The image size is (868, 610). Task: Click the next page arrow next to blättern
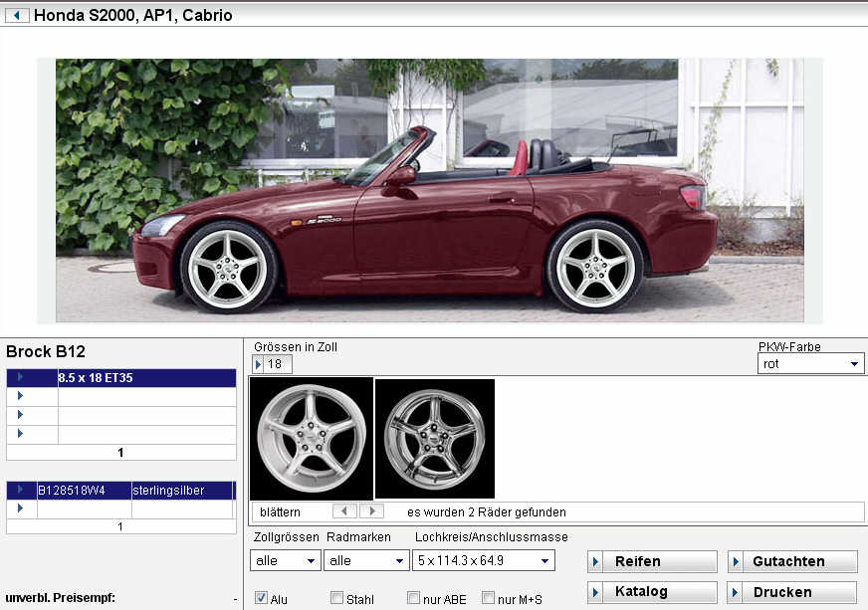click(x=371, y=511)
